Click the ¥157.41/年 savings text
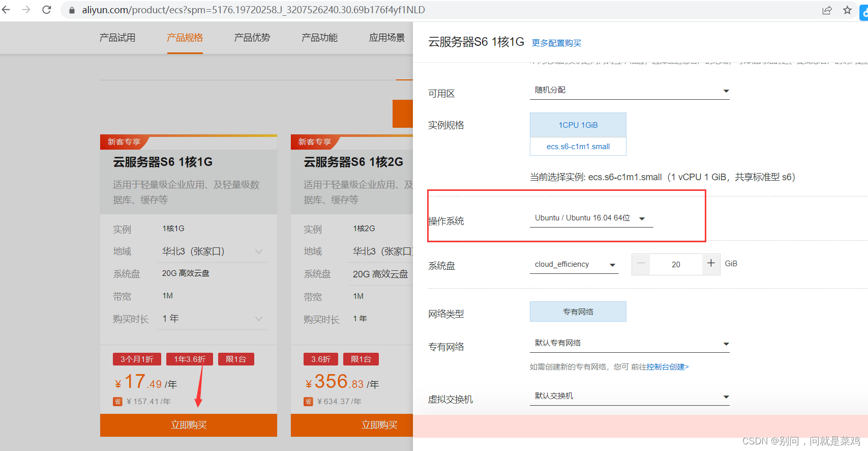 click(x=148, y=402)
